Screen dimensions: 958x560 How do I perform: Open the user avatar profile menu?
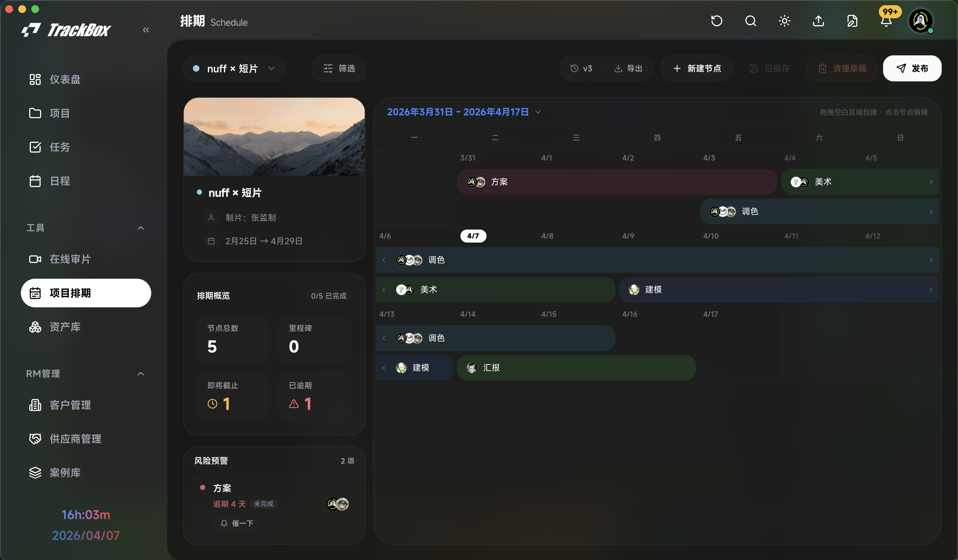pyautogui.click(x=920, y=21)
